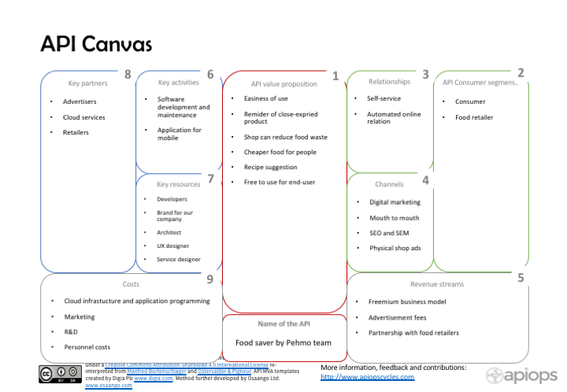
Task: Select the API Consumer segment heading
Action: tap(480, 83)
